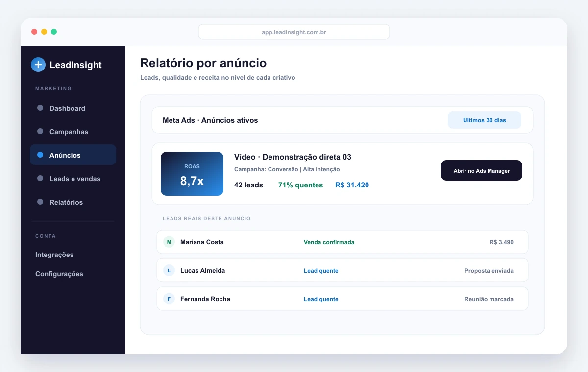Click the name Lucas Almeida
Screen dimensions: 588x372
[x=202, y=271]
